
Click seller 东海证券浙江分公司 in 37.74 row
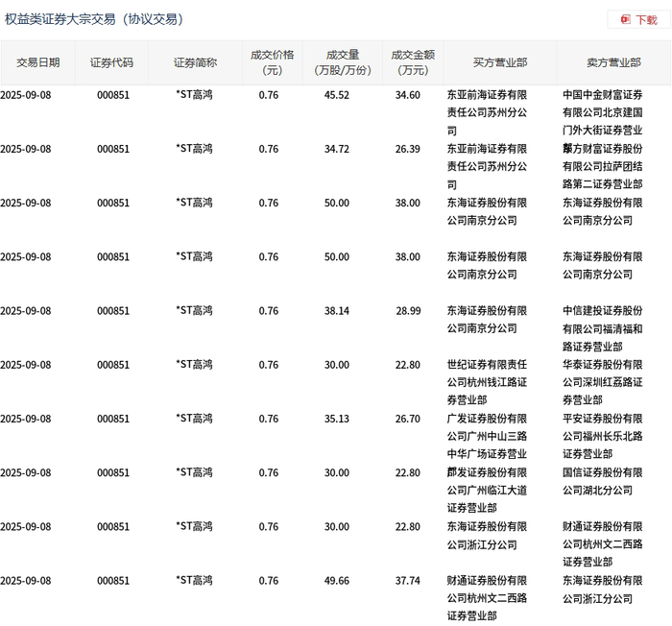pos(603,590)
